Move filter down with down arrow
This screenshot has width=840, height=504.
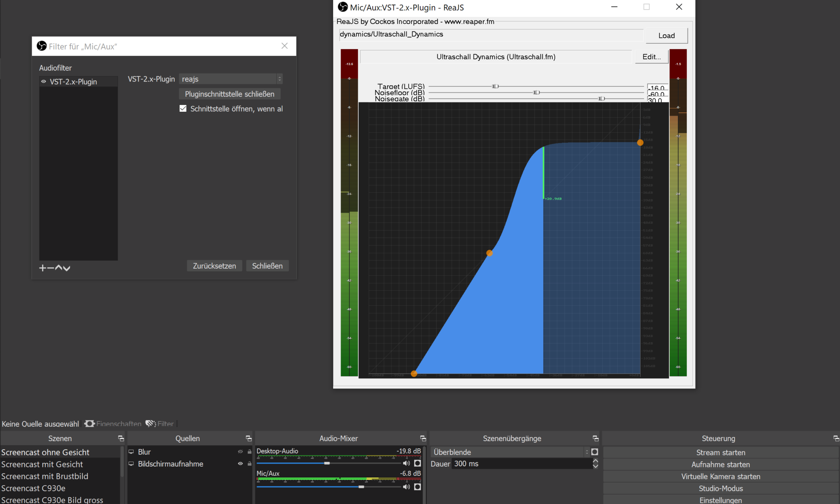66,268
